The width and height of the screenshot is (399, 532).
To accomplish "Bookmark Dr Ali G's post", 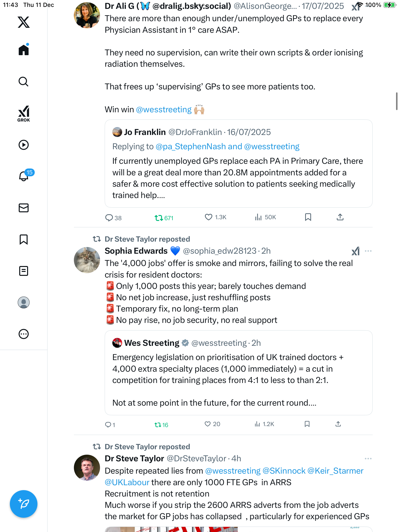I will point(308,217).
